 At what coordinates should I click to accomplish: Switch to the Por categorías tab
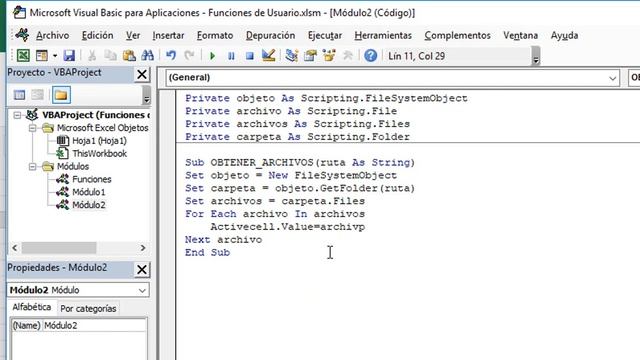point(88,309)
